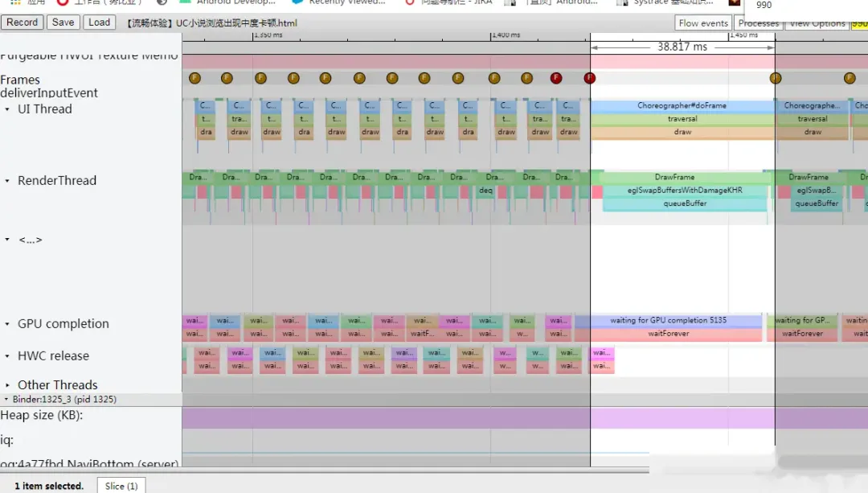Viewport: 868px width, 493px height.
Task: Click the deliverInputEvent row label
Action: pos(49,92)
